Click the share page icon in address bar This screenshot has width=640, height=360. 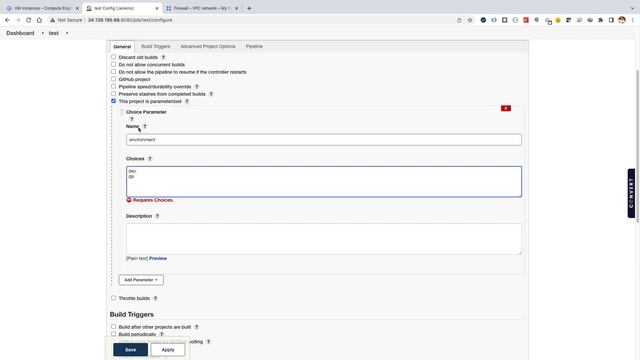[x=459, y=20]
